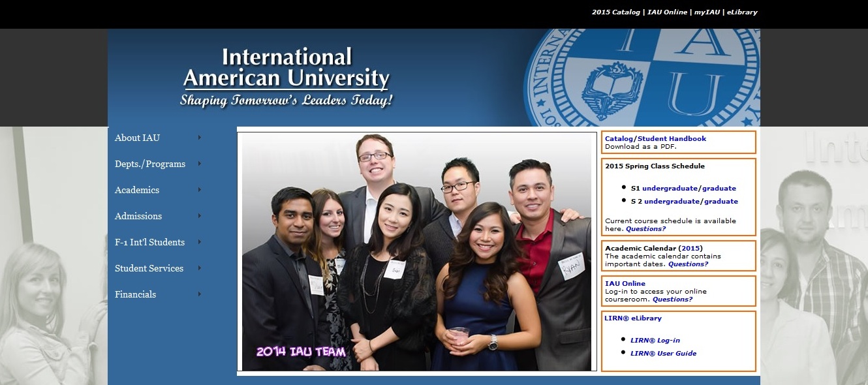This screenshot has height=385, width=868.
Task: Open S 2 graduate class schedule
Action: pos(721,202)
